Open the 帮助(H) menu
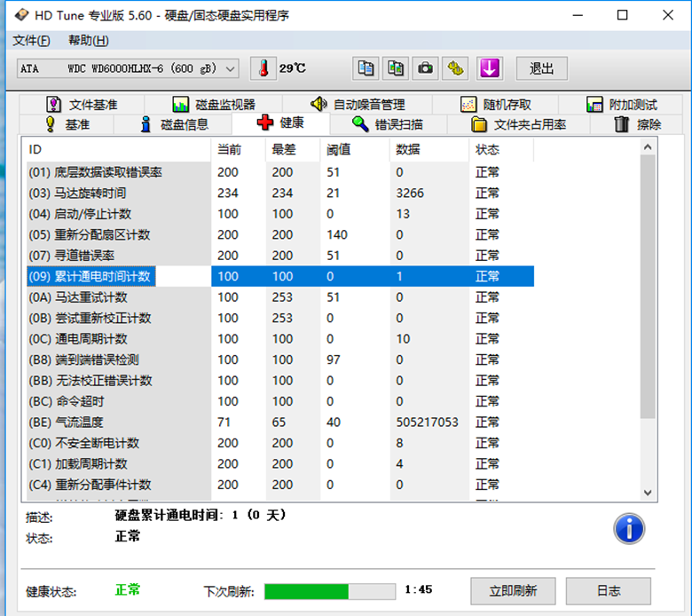 [x=88, y=41]
